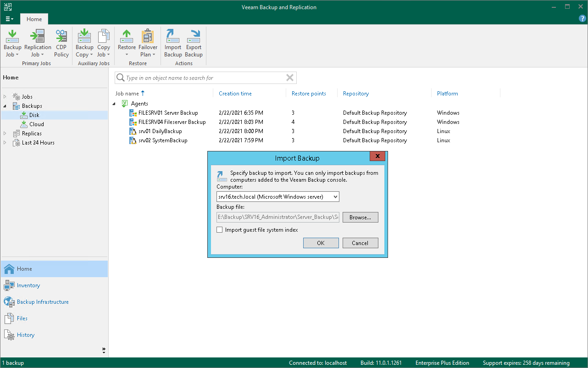Screen dimensions: 588x368
Task: Close the Import Backup dialog
Action: click(x=377, y=156)
